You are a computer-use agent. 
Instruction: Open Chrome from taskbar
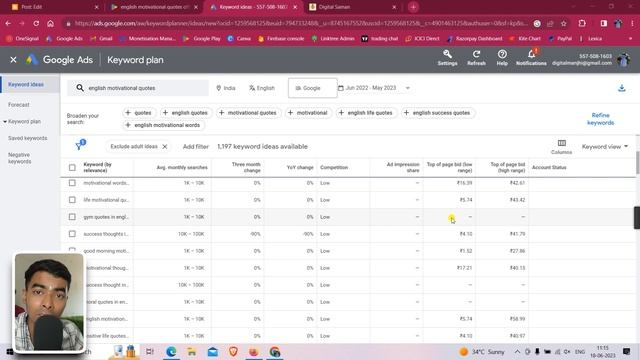(275, 351)
